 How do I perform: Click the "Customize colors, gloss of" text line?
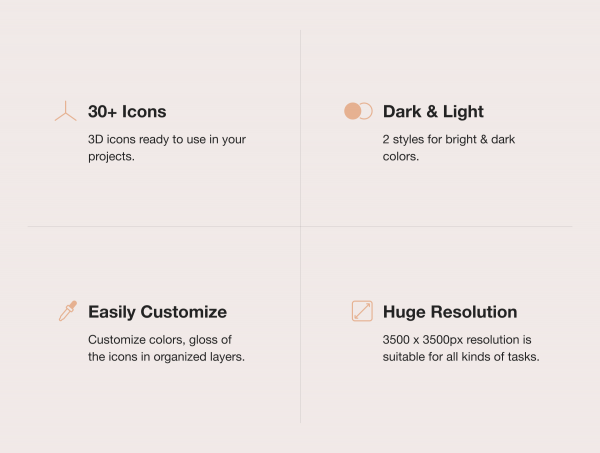(160, 340)
